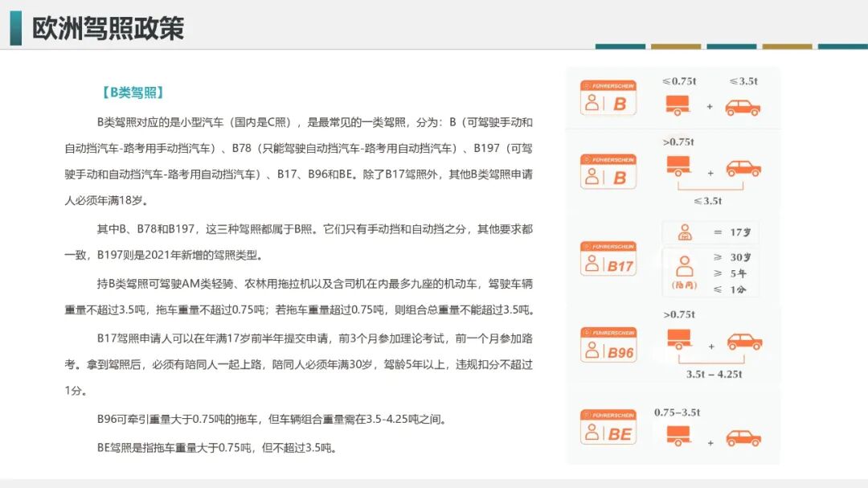
Task: Click the line starting B类驾照对应的是小型汽车
Action: click(x=314, y=122)
